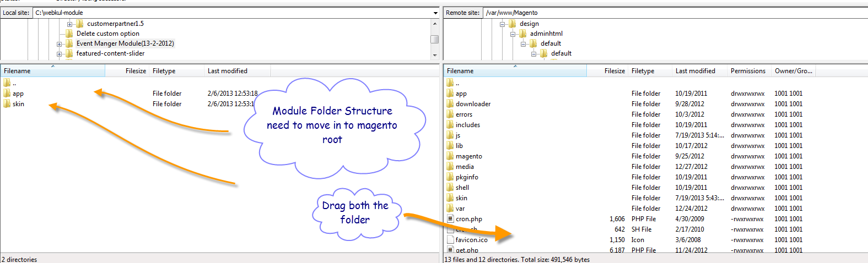This screenshot has height=263, width=868.
Task: Select the remote magento folder icon
Action: (x=450, y=156)
